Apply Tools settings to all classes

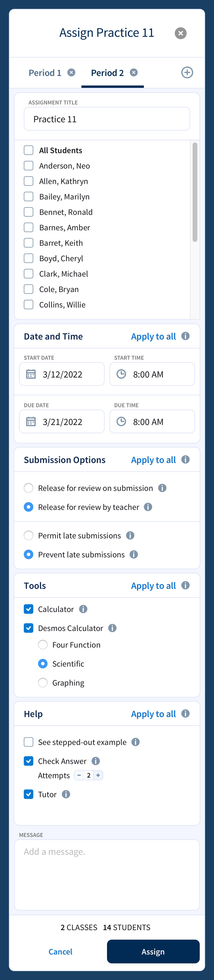pyautogui.click(x=153, y=585)
